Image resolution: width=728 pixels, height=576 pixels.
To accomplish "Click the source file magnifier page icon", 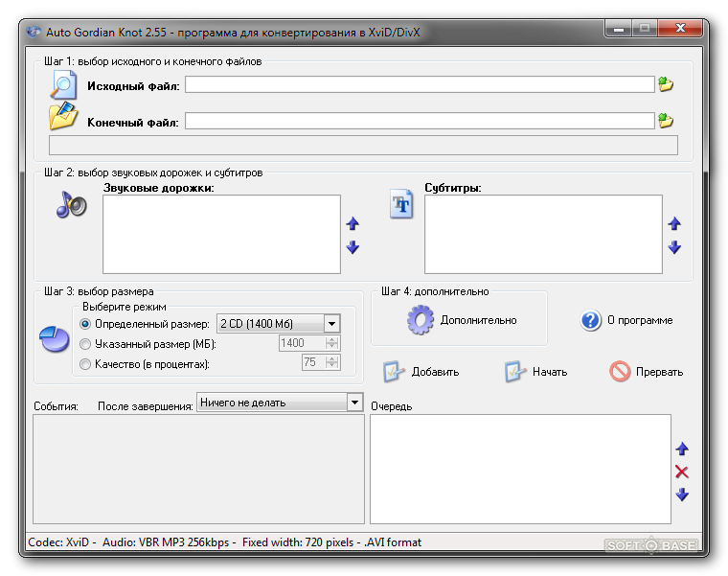I will pyautogui.click(x=63, y=84).
